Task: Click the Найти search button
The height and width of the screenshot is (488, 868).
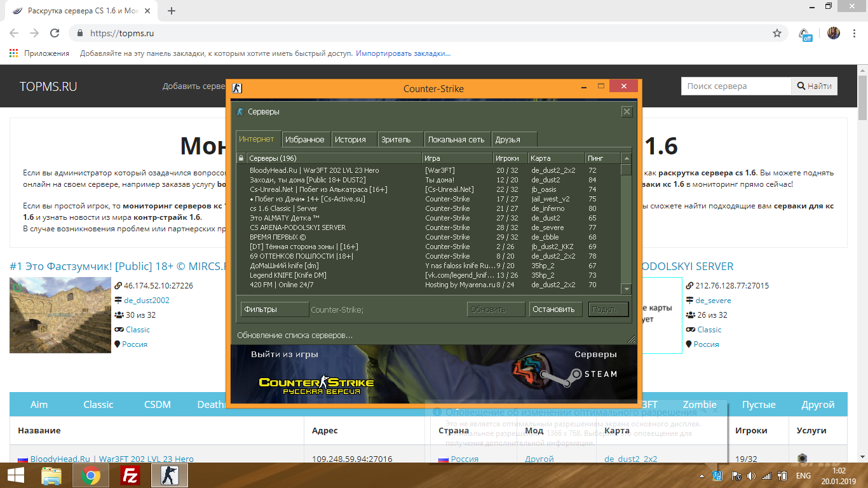Action: 814,86
